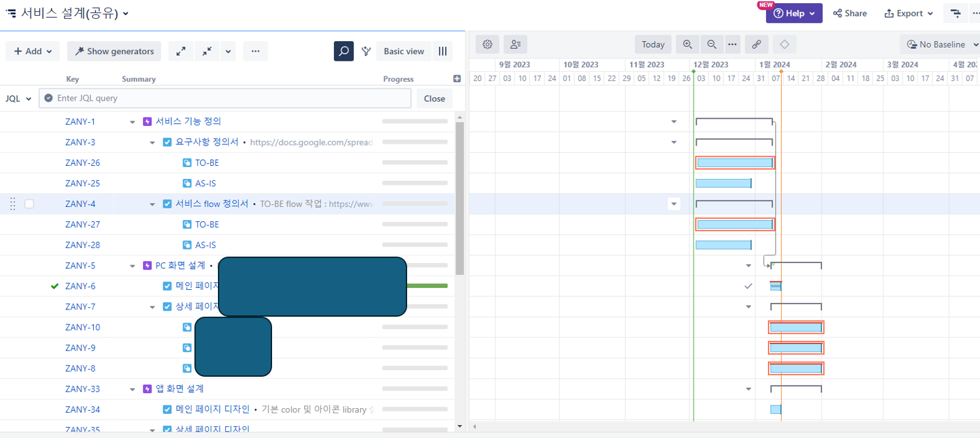Open issue link ZANY-26
The height and width of the screenshot is (444, 980).
(x=83, y=163)
